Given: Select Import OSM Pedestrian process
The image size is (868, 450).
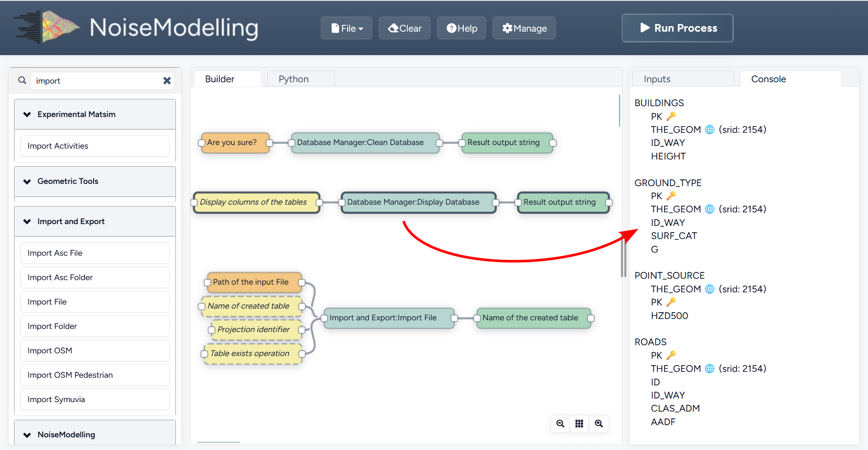Looking at the screenshot, I should point(95,375).
